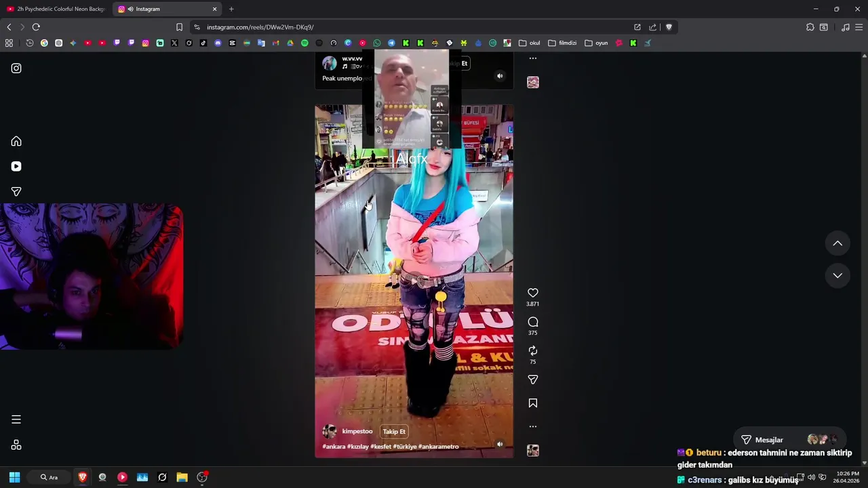The image size is (868, 488).
Task: Open Google bookmark
Action: tap(44, 43)
